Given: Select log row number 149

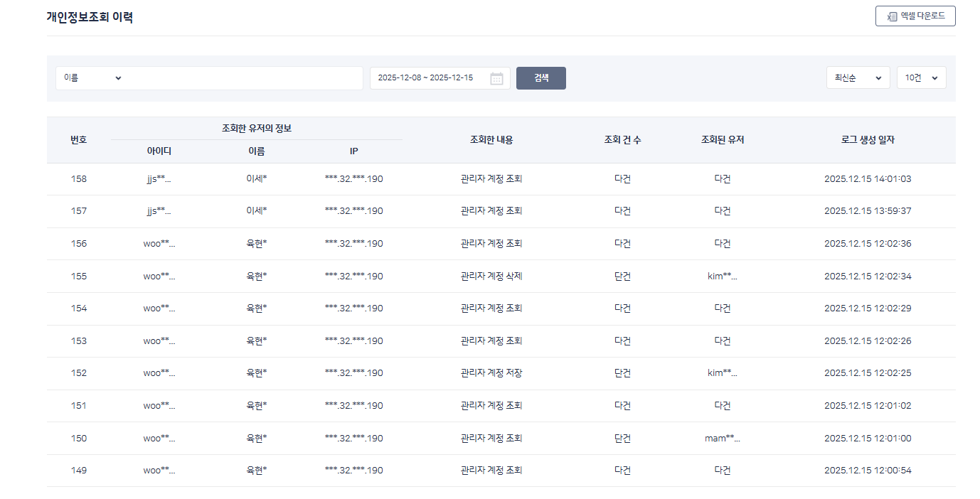Looking at the screenshot, I should click(79, 471).
